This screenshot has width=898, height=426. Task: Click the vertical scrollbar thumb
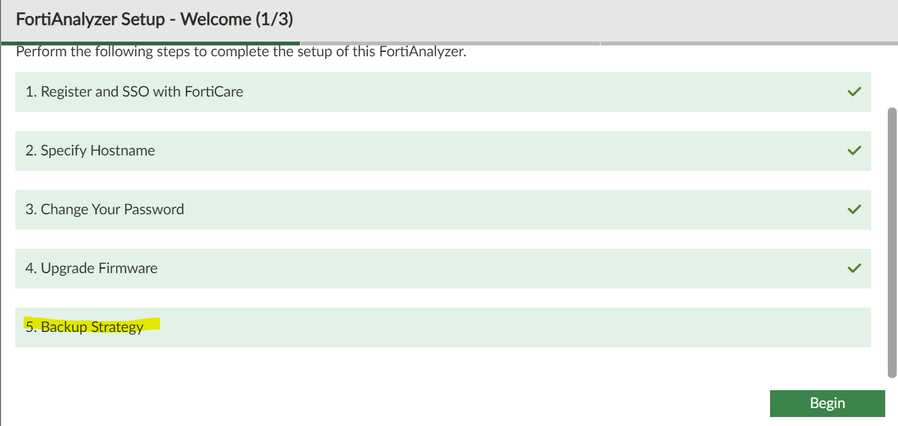[892, 240]
